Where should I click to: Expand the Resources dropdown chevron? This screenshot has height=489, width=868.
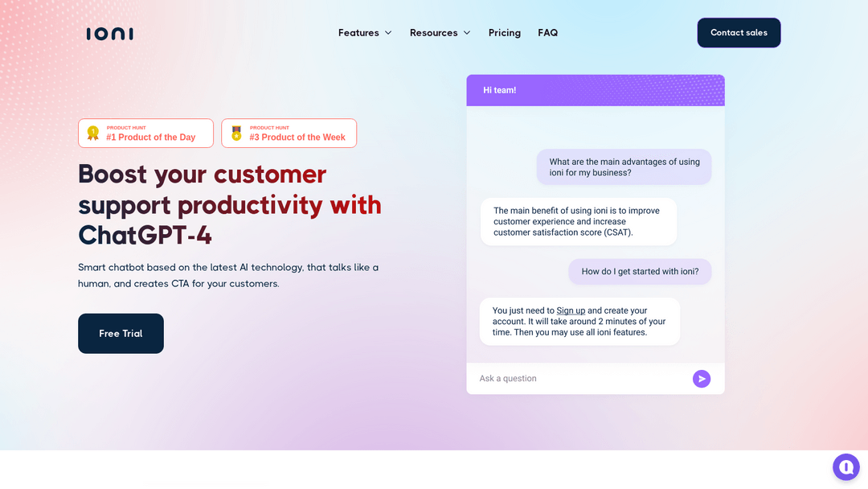(x=467, y=33)
